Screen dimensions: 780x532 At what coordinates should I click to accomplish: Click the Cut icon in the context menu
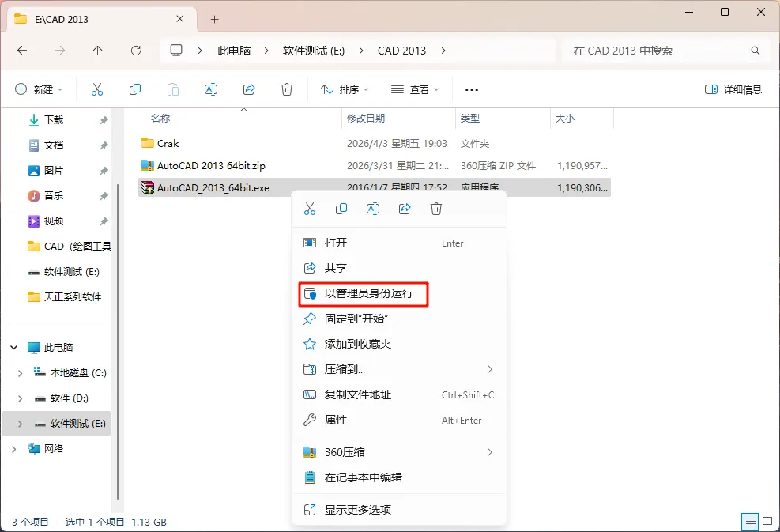(310, 209)
